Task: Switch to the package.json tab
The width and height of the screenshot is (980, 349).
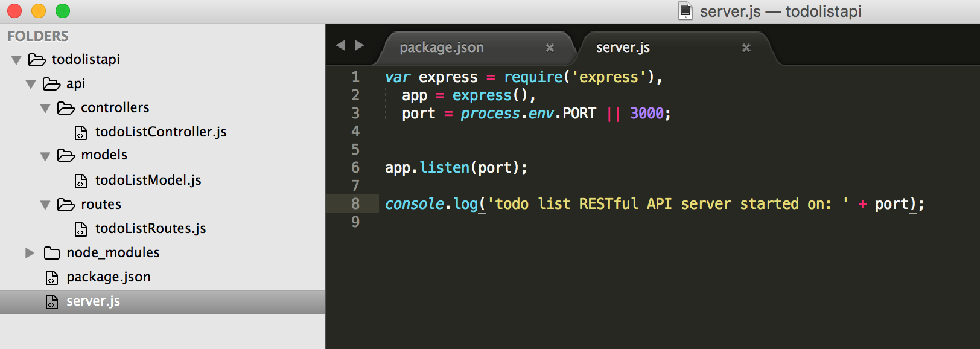Action: tap(442, 48)
